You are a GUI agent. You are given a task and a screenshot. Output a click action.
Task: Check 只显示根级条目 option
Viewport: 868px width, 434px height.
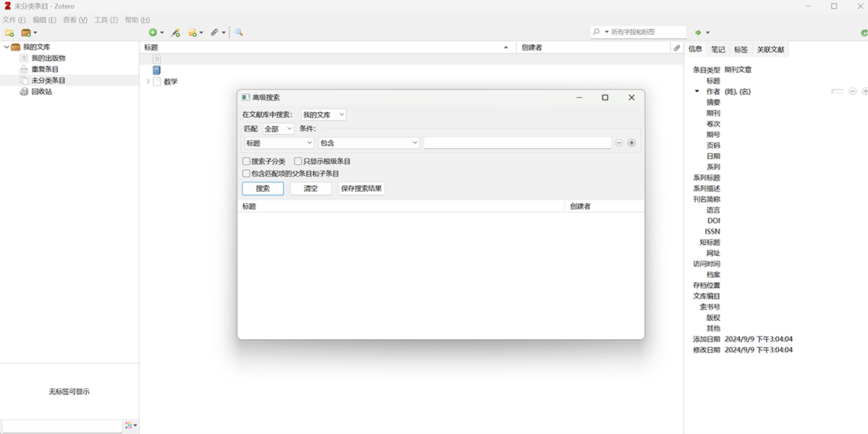pos(297,161)
